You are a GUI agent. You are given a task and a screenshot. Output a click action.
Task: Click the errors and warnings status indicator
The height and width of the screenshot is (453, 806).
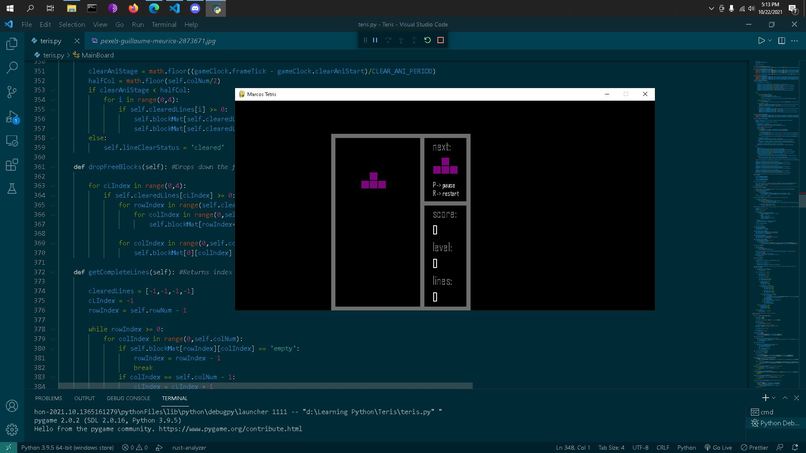pyautogui.click(x=135, y=447)
